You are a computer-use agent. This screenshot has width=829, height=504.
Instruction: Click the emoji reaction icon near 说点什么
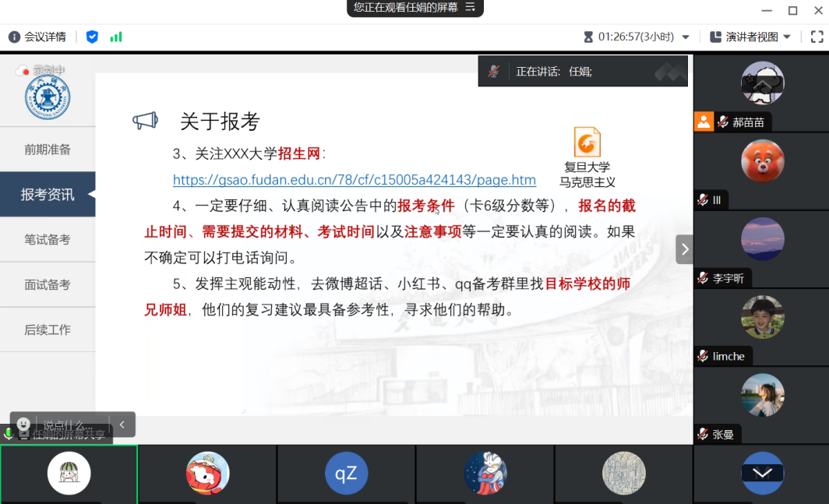click(x=24, y=425)
